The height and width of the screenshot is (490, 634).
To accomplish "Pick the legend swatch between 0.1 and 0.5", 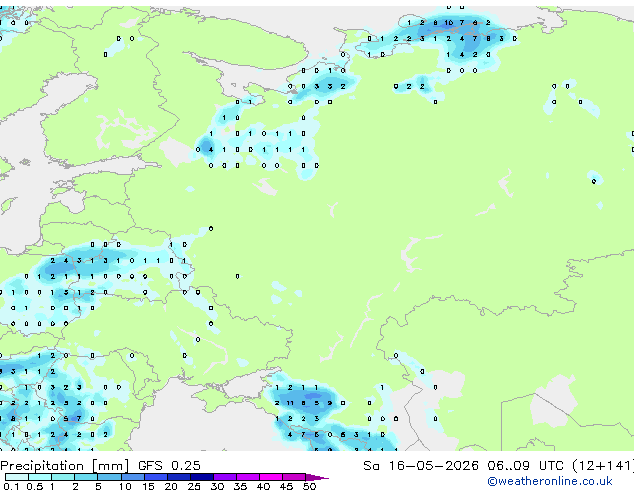I will coord(17,477).
